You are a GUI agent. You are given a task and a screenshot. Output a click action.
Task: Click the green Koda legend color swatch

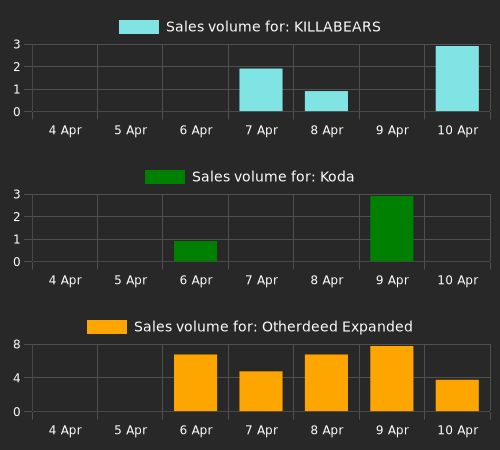pos(165,177)
